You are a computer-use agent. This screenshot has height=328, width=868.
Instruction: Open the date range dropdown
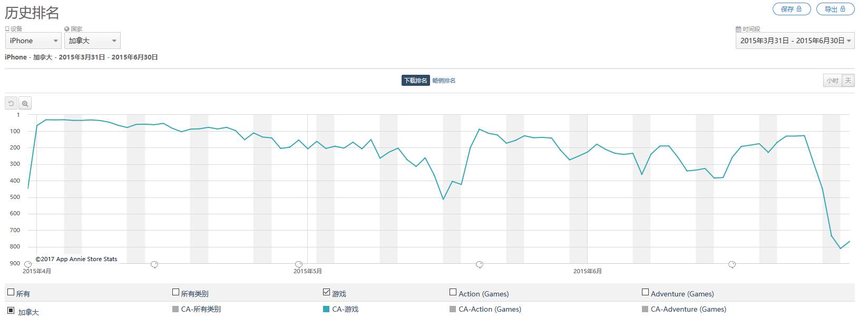(795, 41)
